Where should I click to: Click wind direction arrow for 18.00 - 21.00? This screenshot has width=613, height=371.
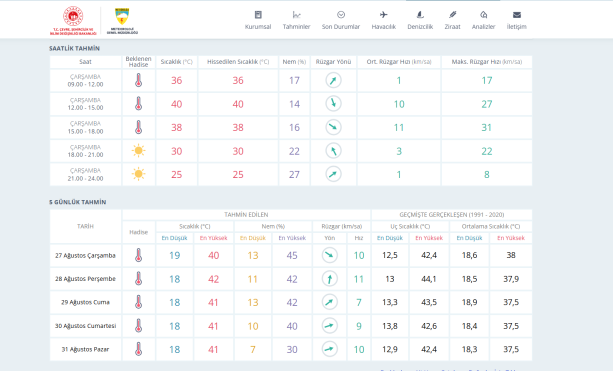[x=333, y=151]
